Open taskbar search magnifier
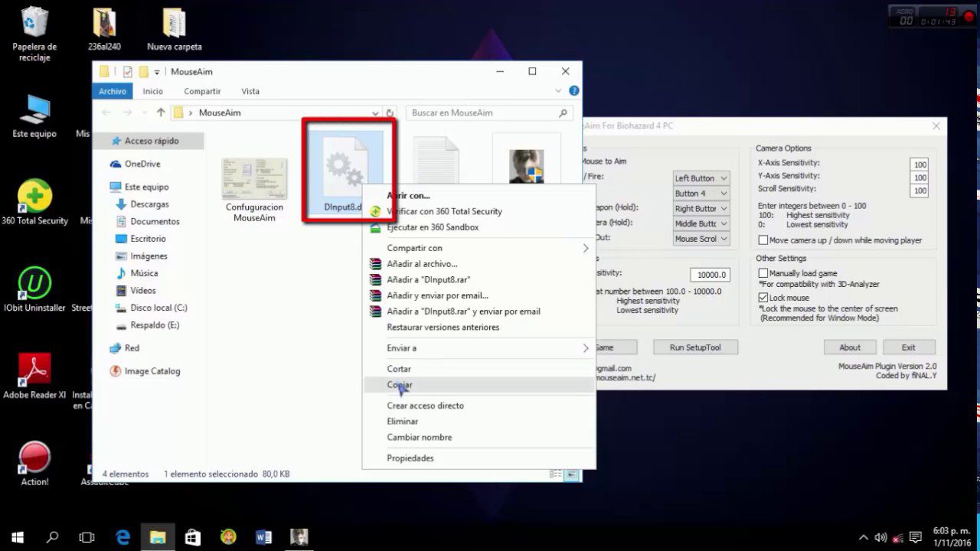 52,537
